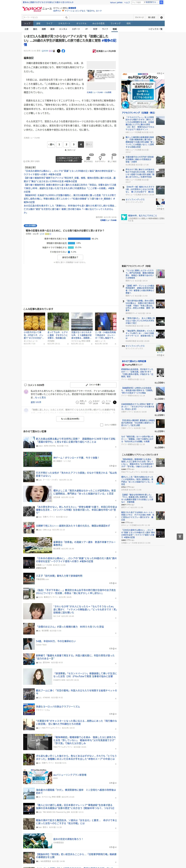
Task: Click the ログイン link
Action: click(57, 11)
